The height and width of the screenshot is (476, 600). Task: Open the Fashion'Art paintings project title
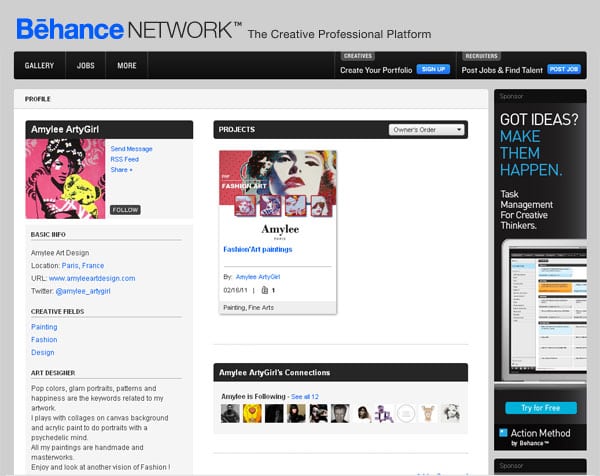(x=258, y=249)
